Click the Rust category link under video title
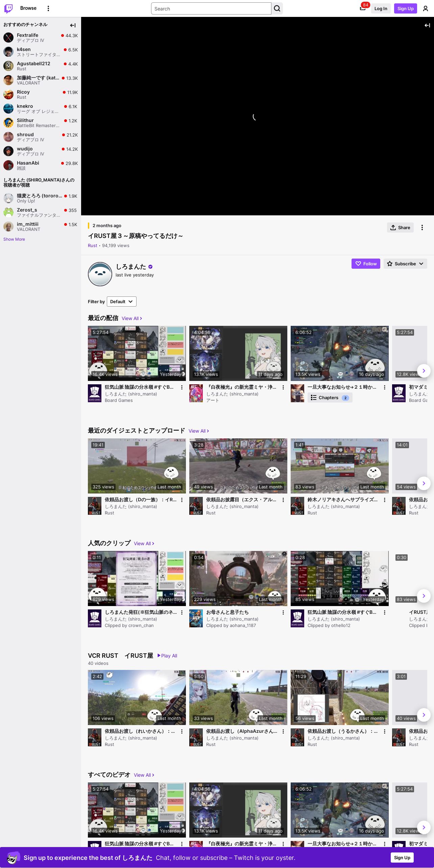This screenshot has height=868, width=434. 93,246
